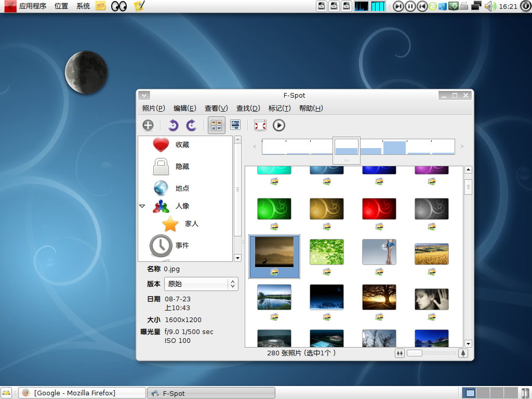Screen dimensions: 532x399
Task: Select the gray swirl wallpaper thumbnail
Action: (432, 209)
